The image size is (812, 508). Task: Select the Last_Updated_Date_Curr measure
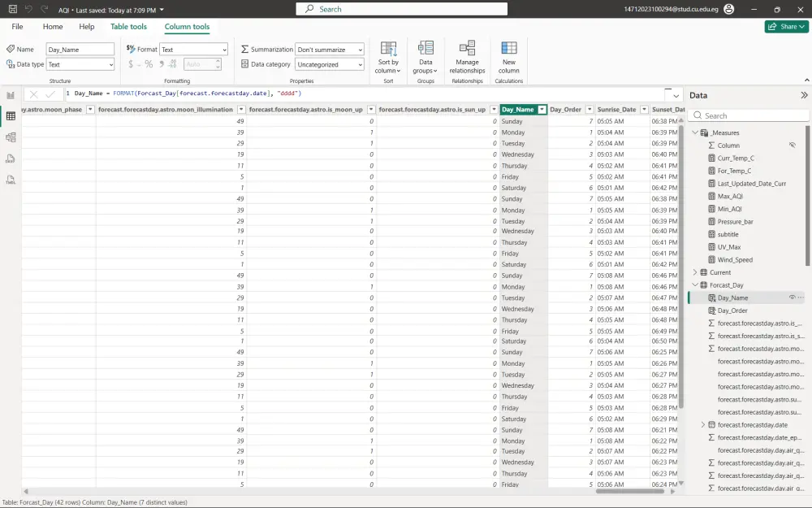(x=751, y=184)
